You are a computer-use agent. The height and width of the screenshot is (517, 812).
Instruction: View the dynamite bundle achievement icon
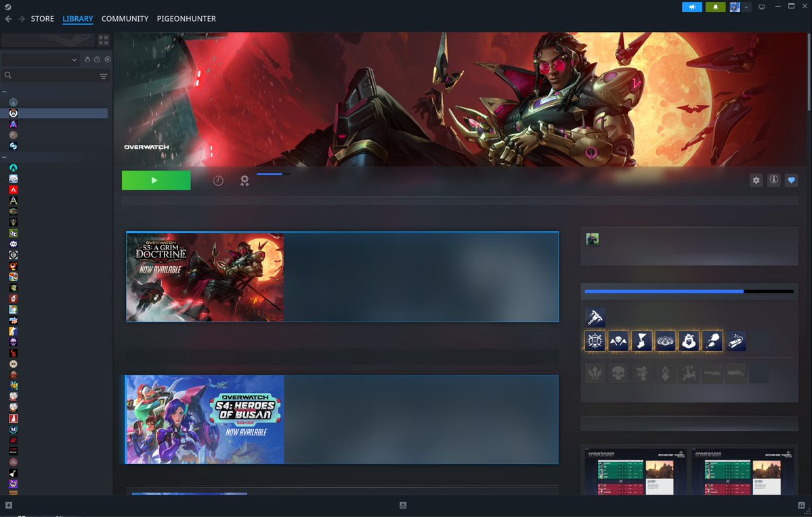coord(736,341)
